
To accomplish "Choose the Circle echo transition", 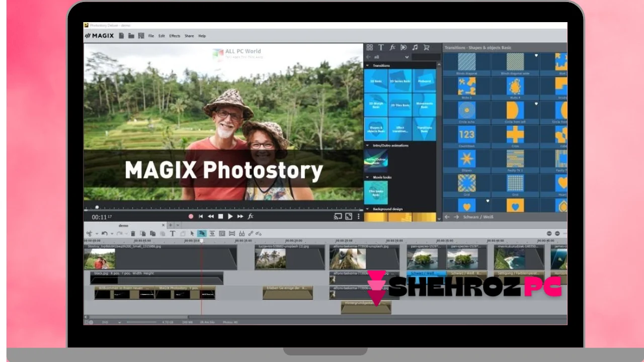I will [x=466, y=112].
